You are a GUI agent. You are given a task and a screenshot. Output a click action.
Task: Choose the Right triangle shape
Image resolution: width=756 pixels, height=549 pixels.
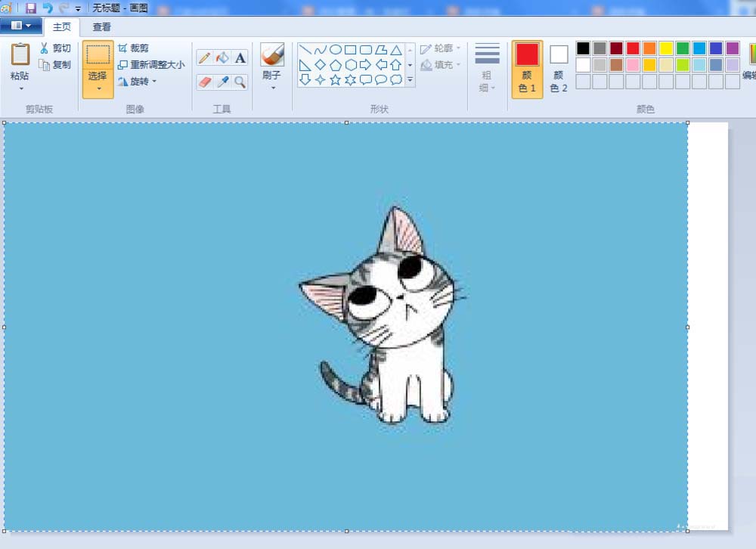305,64
